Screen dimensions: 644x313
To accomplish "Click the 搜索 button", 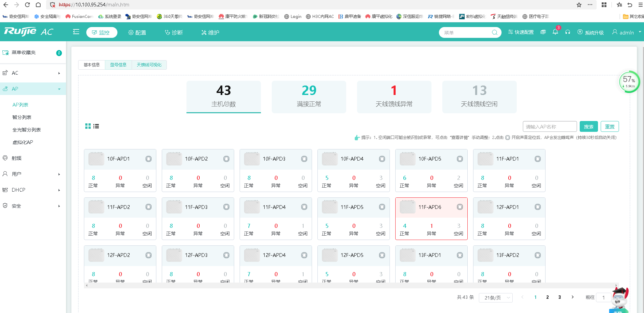I will 589,127.
